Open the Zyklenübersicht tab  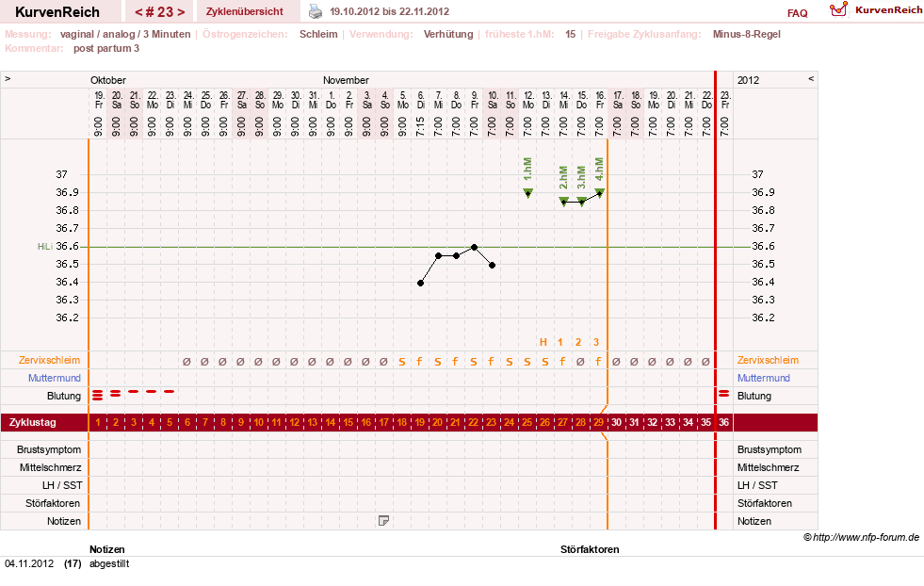tap(245, 11)
